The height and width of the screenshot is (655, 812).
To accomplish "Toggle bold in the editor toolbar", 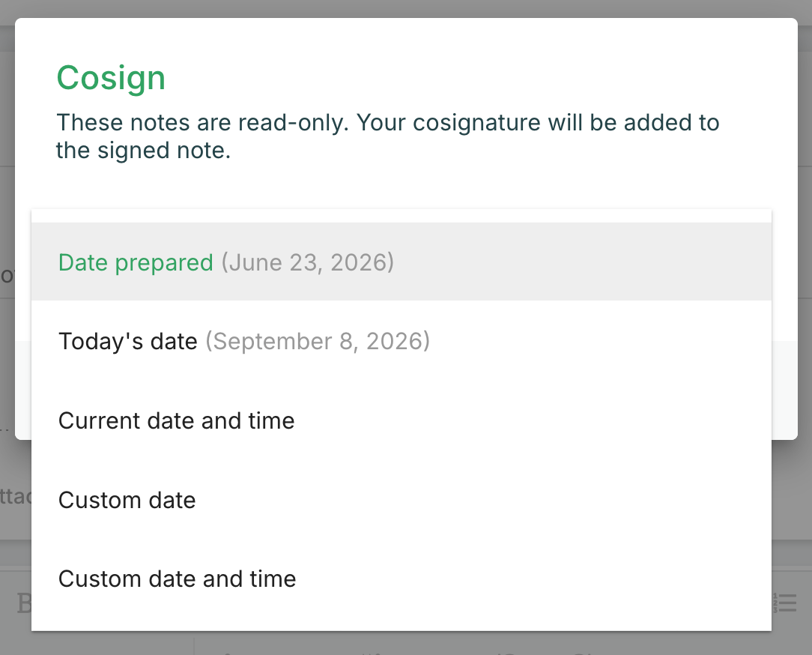I will click(23, 603).
